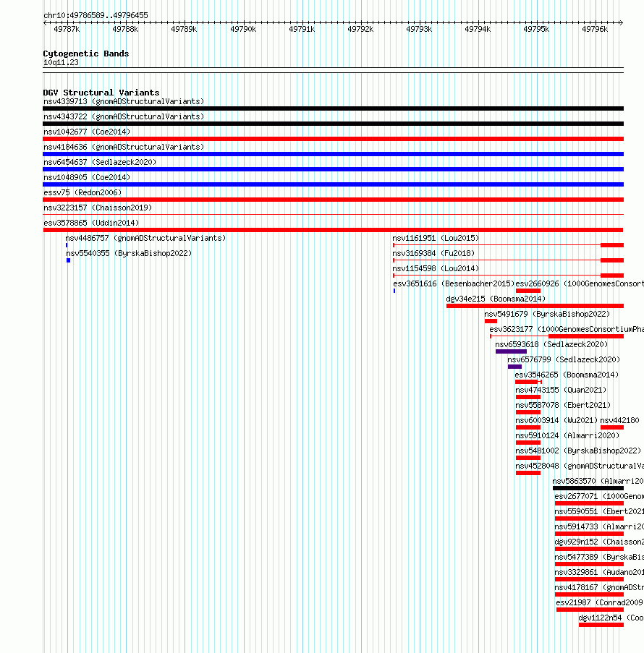Viewport: 644px width, 653px height.
Task: Click esv3623177 1000GenomesConsortium label
Action: pyautogui.click(x=567, y=330)
